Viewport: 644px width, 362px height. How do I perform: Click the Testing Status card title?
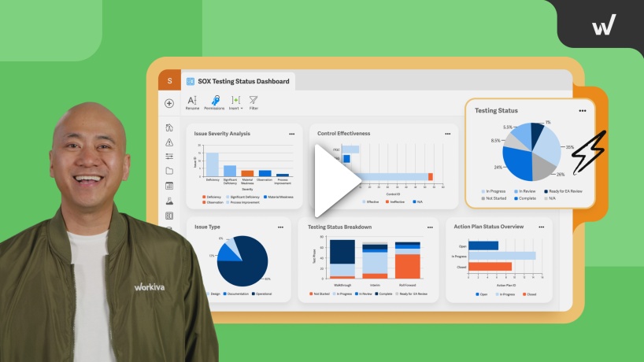(496, 110)
